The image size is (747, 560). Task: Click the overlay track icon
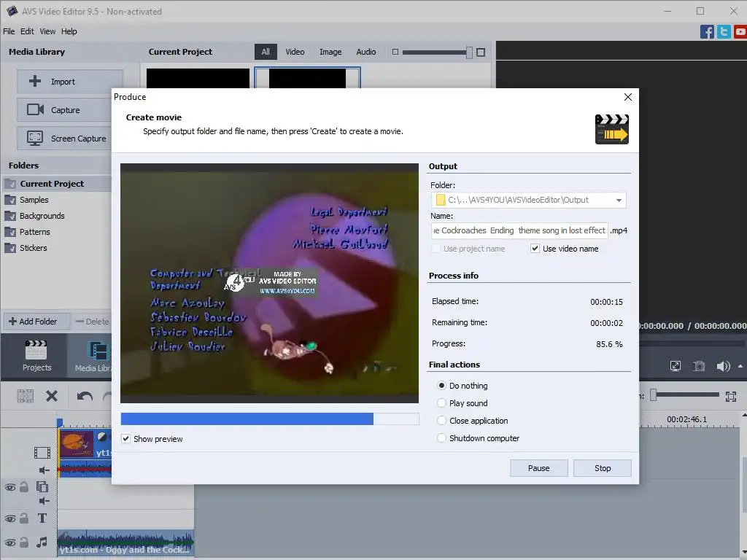click(x=42, y=486)
